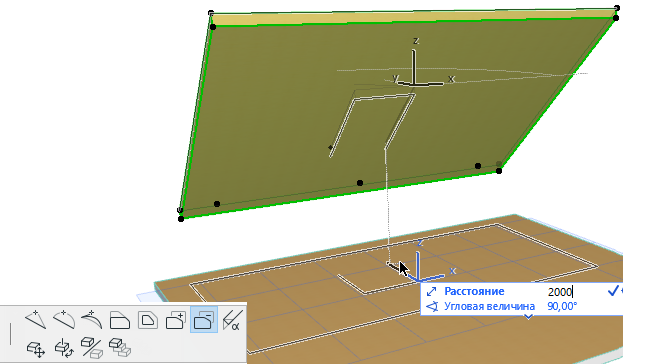Select the offset all edges icon
Screen dimensions: 650x364
click(148, 320)
